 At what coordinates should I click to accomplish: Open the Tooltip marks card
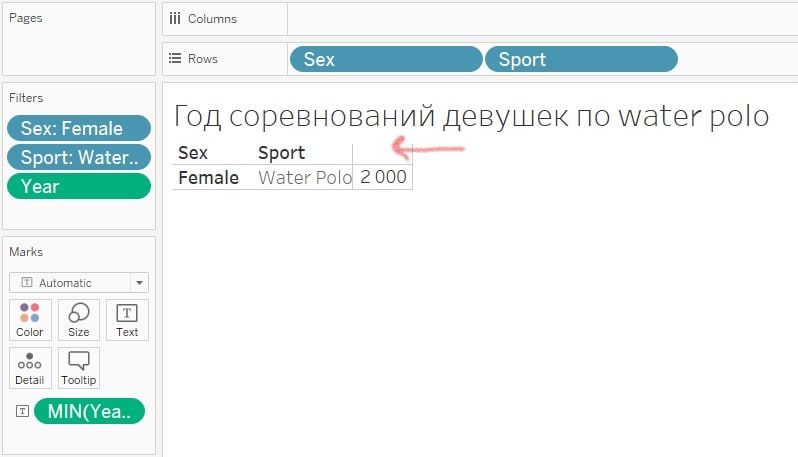point(79,368)
